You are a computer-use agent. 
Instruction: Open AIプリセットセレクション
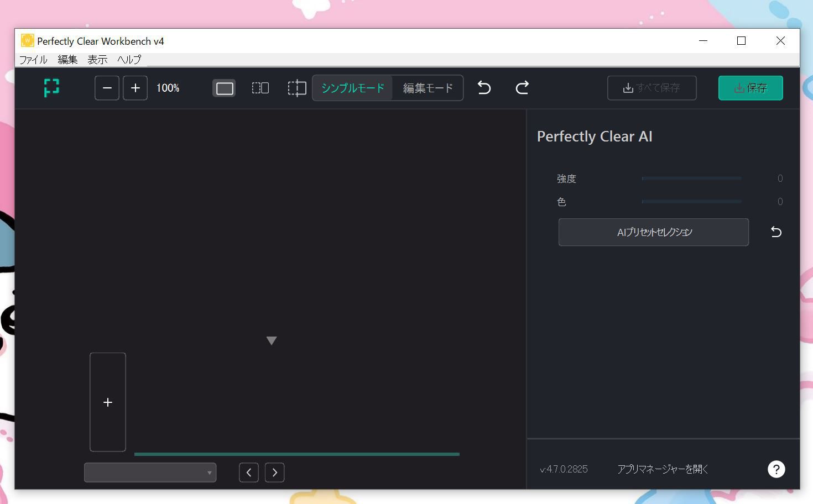tap(654, 232)
